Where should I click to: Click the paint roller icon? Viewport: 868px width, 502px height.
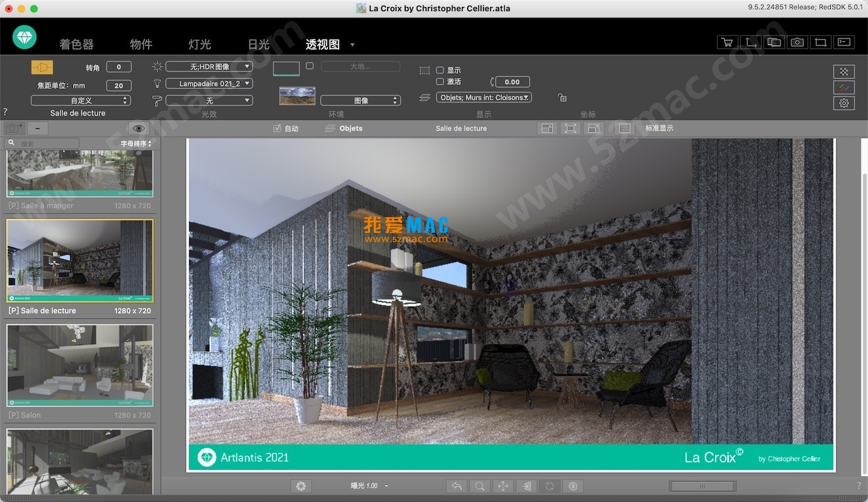tap(157, 100)
